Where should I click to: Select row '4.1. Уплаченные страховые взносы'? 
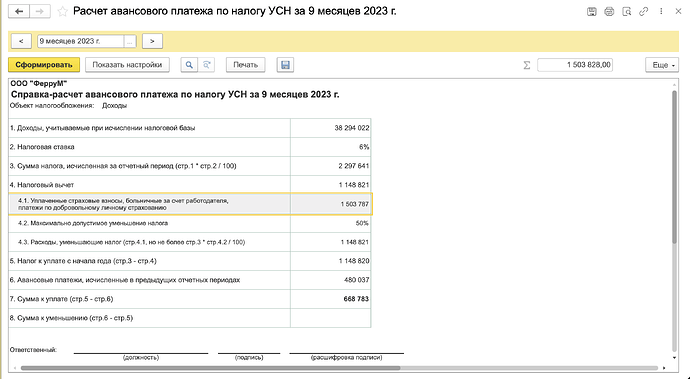coord(190,204)
